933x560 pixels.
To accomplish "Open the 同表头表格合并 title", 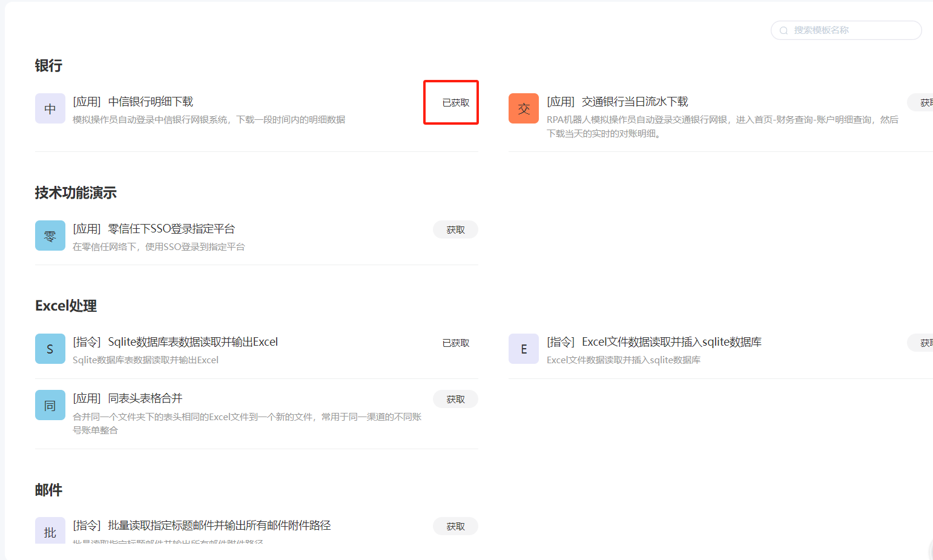I will (x=145, y=398).
